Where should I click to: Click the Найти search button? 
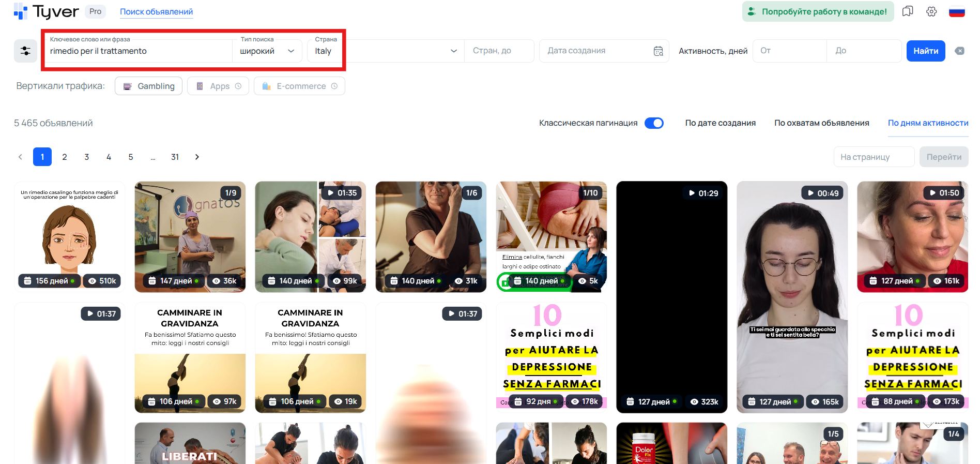(926, 51)
